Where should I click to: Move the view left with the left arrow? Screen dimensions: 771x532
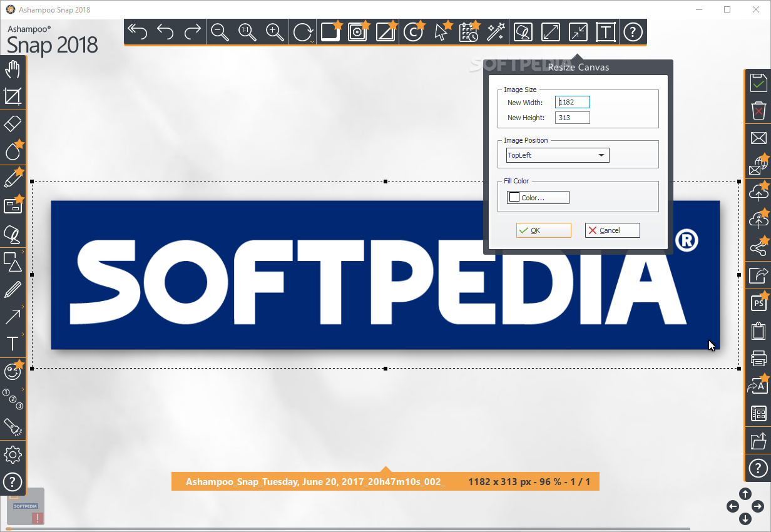click(x=732, y=506)
